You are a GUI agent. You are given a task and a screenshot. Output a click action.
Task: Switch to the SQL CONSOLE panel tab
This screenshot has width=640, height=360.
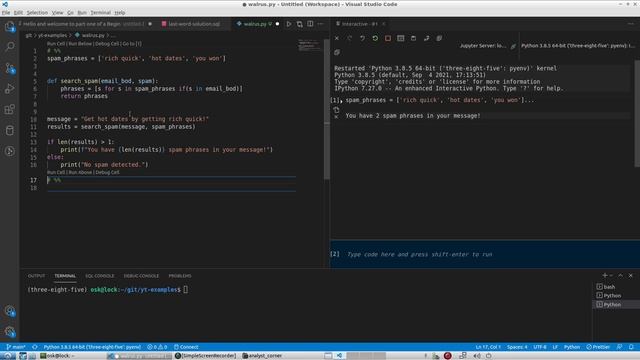tap(100, 276)
